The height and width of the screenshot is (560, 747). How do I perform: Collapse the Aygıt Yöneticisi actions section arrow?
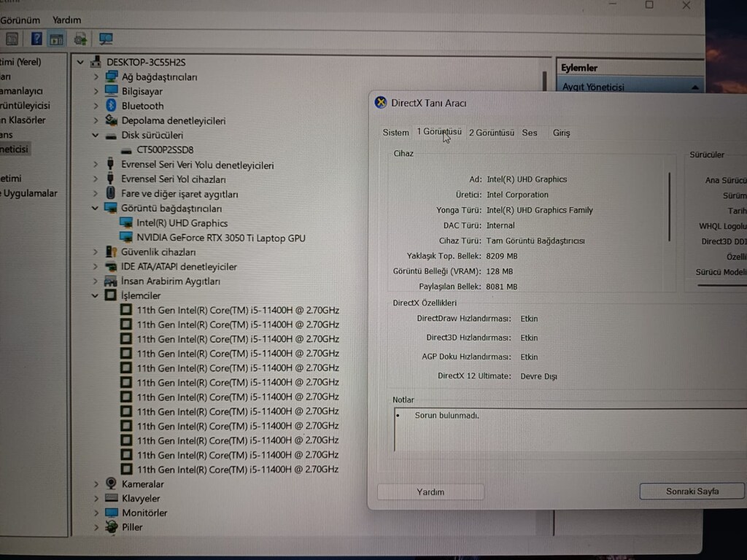point(695,87)
